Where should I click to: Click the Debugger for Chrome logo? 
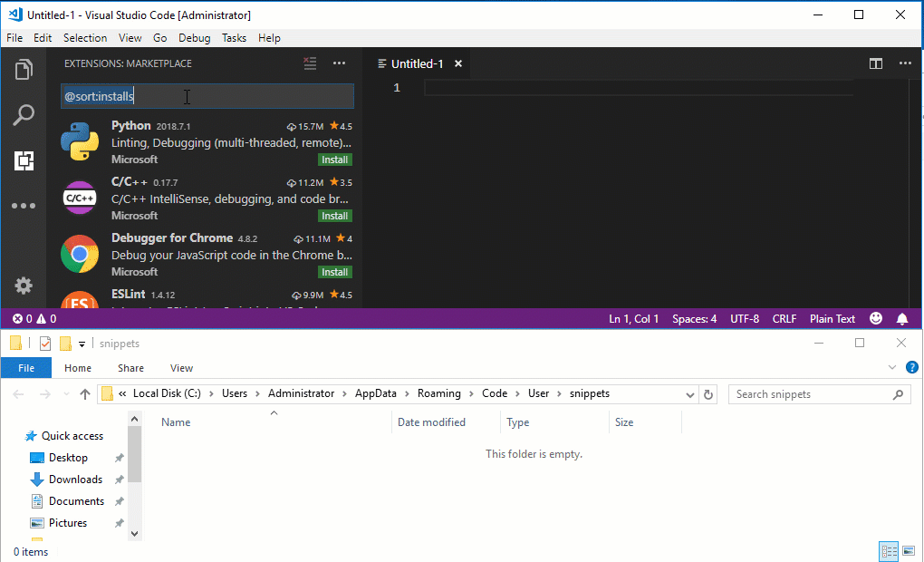coord(80,254)
